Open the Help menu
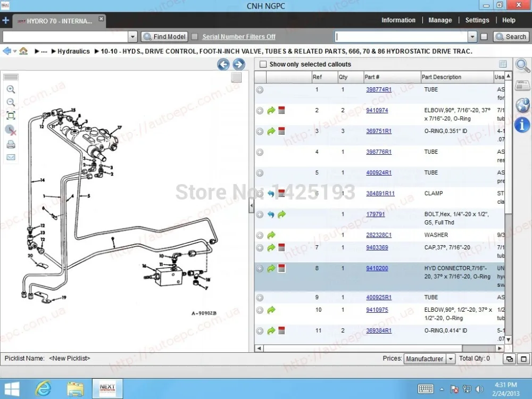This screenshot has height=399, width=532. point(509,20)
